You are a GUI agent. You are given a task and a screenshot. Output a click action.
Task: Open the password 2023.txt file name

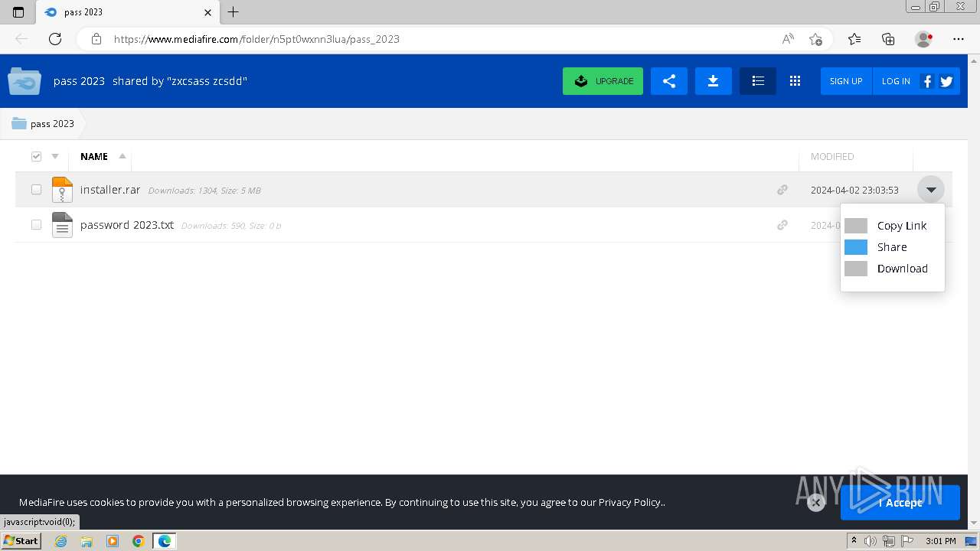[x=127, y=225]
